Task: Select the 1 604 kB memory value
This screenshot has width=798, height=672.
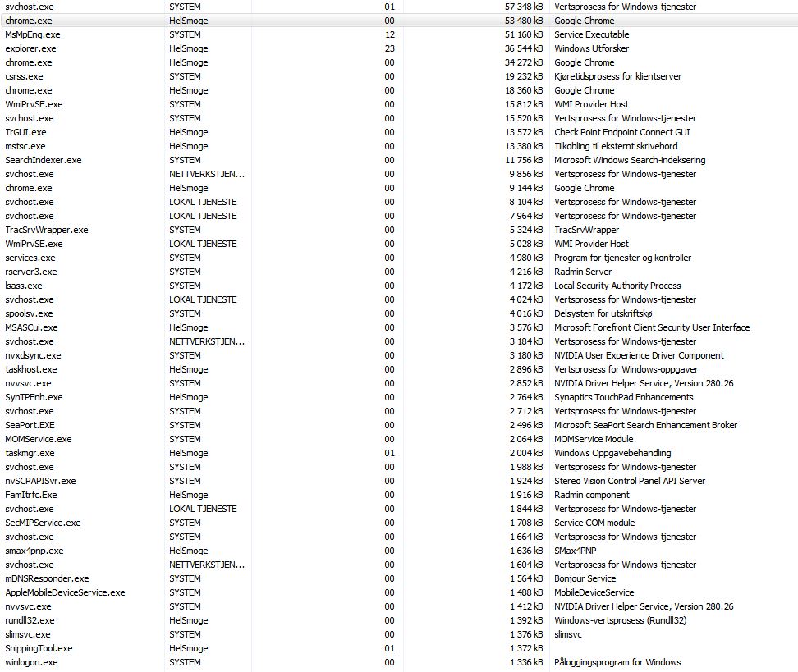Action: pos(526,565)
